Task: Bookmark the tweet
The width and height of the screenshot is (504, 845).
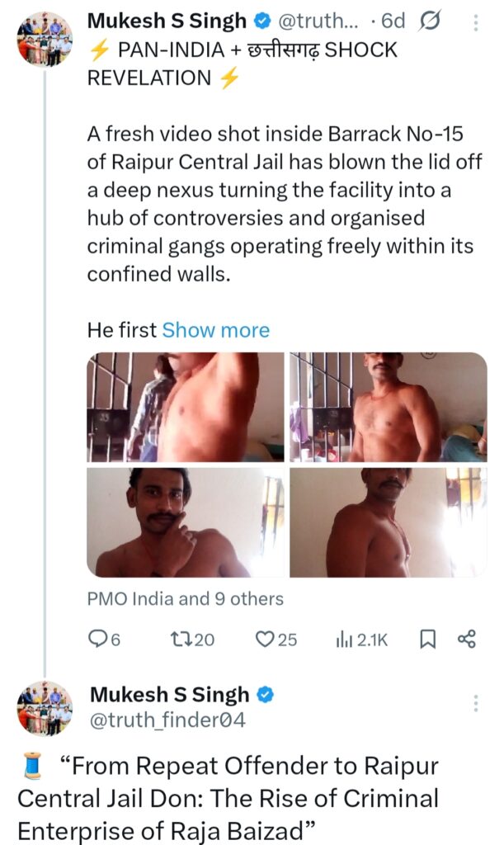Action: (427, 639)
